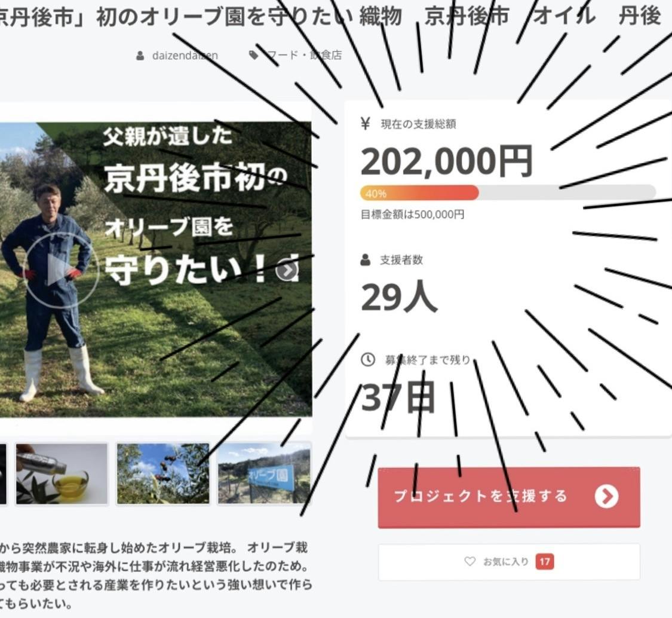Click the tag icon before フード・飲食店
This screenshot has width=672, height=618.
pyautogui.click(x=254, y=55)
